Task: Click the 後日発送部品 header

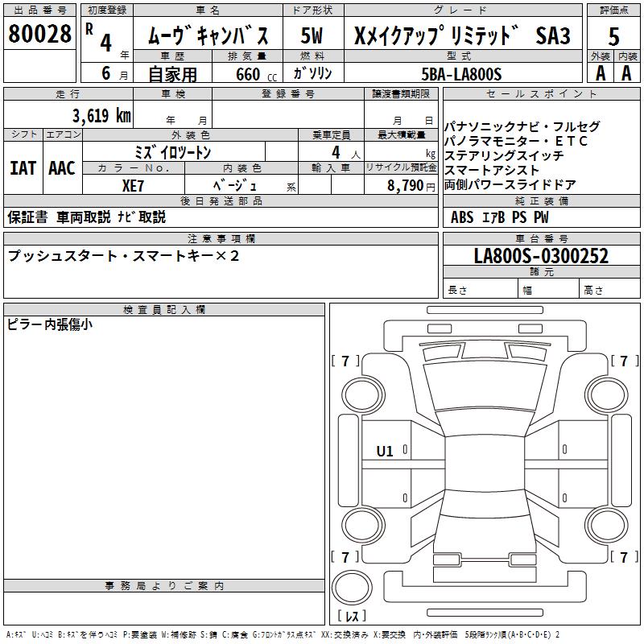Action: 221,200
